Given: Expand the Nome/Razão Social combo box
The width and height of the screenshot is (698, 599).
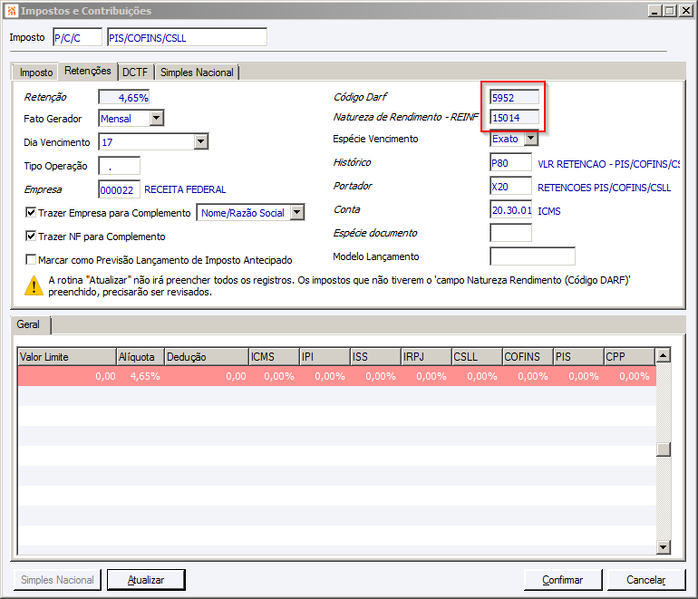Looking at the screenshot, I should tap(297, 213).
